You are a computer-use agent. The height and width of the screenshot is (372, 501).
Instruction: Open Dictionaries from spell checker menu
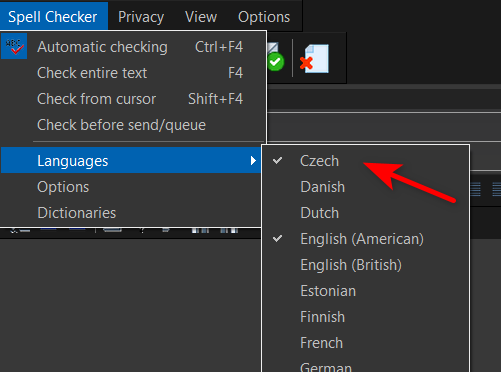pyautogui.click(x=131, y=213)
